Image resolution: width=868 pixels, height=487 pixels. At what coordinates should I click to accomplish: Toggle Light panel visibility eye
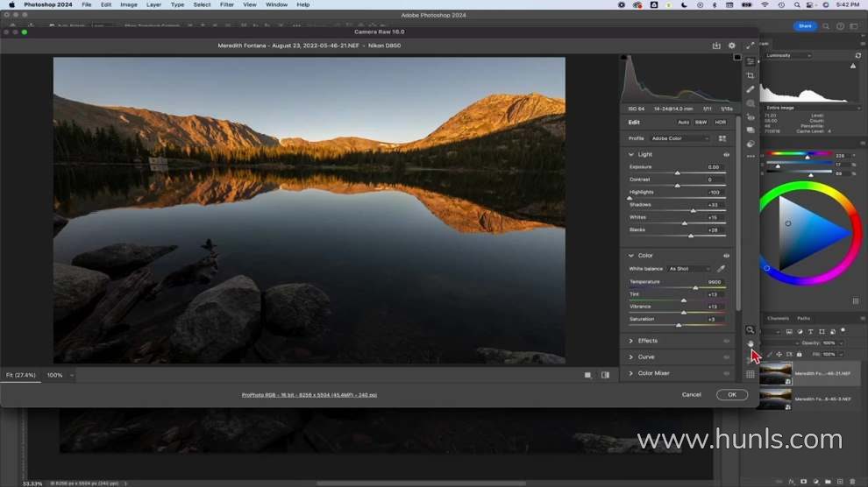click(x=726, y=155)
